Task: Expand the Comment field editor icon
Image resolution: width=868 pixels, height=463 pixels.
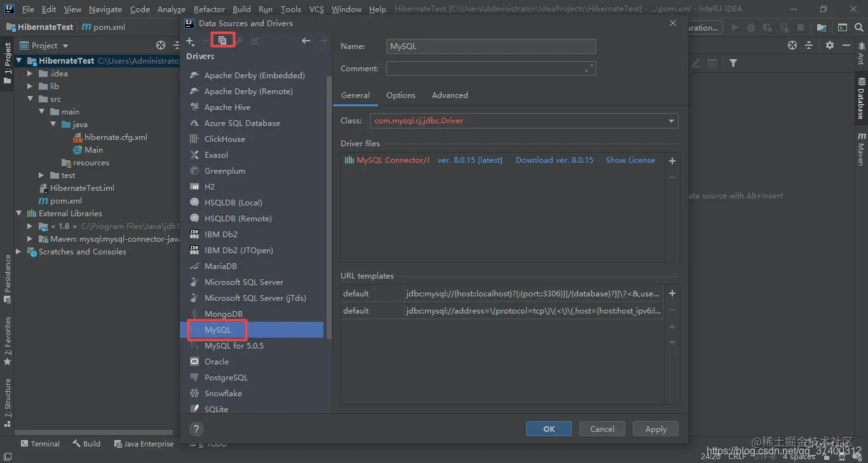Action: click(589, 68)
